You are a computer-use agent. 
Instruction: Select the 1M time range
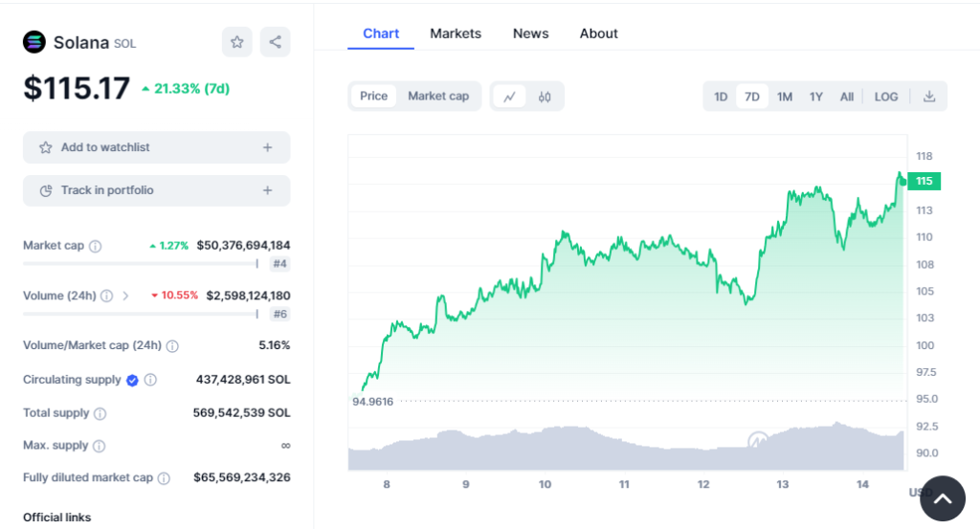tap(785, 97)
